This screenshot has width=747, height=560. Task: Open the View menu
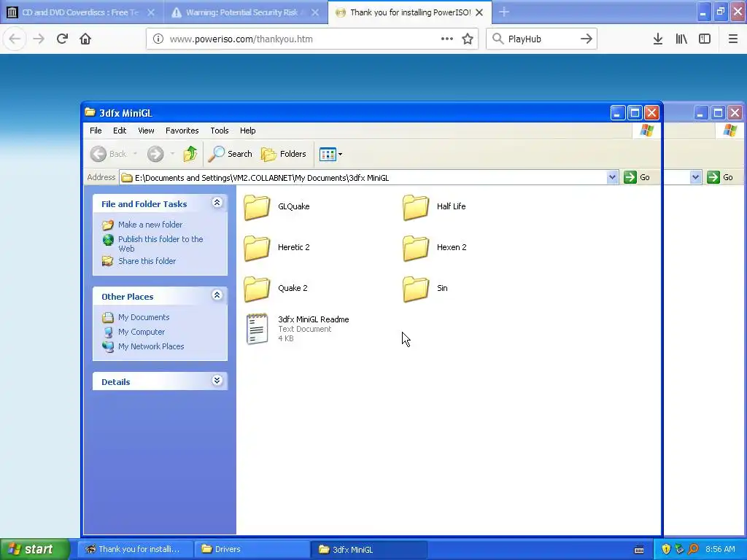point(146,131)
